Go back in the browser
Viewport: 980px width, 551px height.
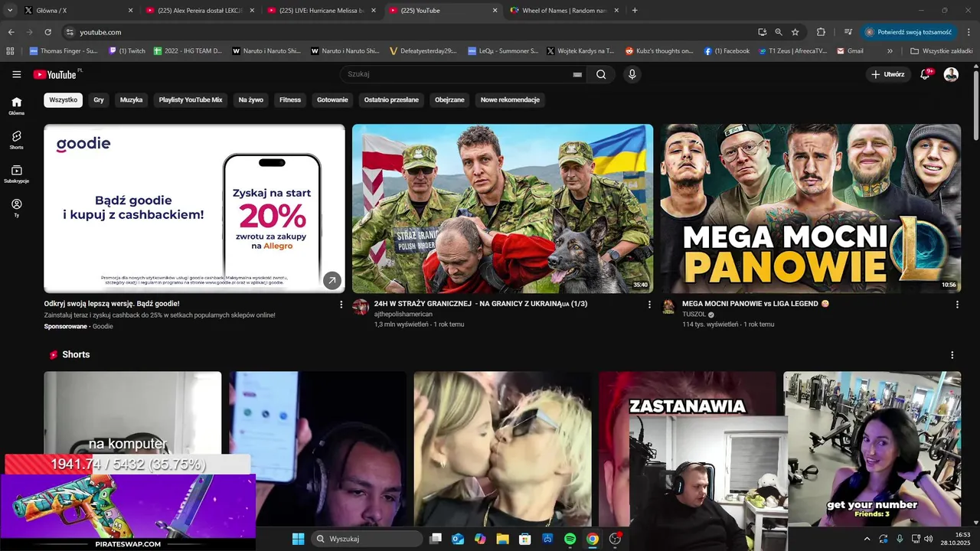11,32
